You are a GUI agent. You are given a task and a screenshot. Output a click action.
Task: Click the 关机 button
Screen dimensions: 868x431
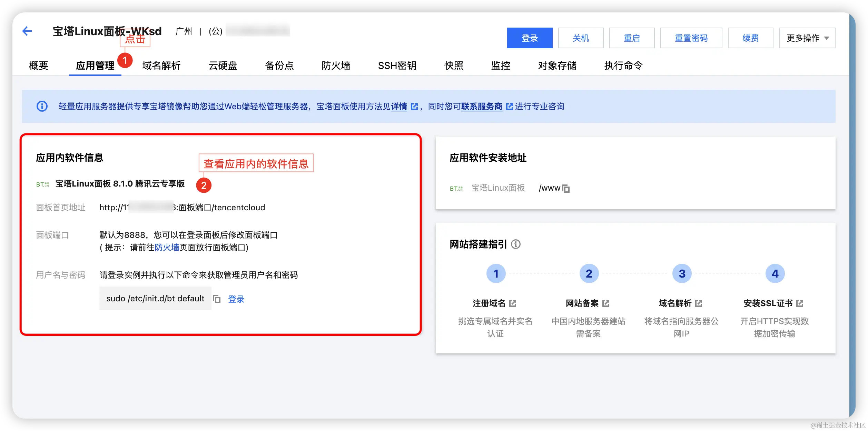[x=581, y=38]
